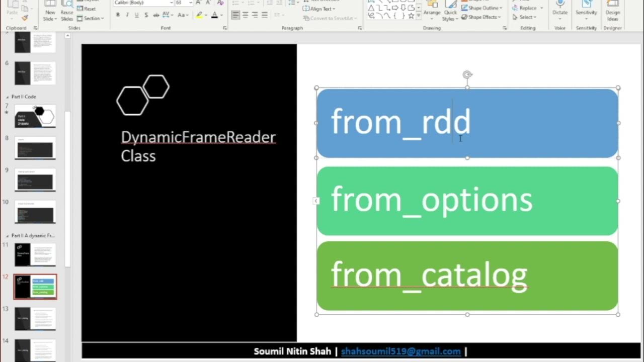Image resolution: width=644 pixels, height=362 pixels.
Task: Apply the font color swatch
Action: pyautogui.click(x=214, y=15)
